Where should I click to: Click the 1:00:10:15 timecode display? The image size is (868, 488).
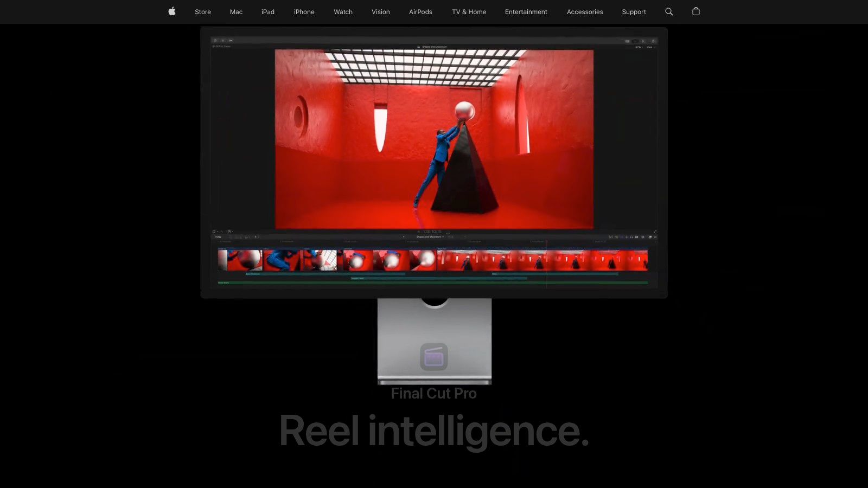coord(432,232)
